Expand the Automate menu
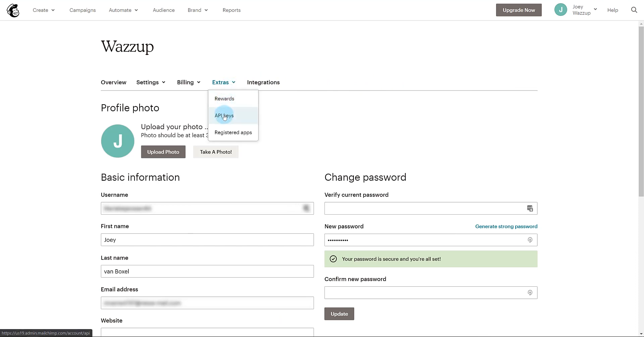644x337 pixels. point(123,10)
